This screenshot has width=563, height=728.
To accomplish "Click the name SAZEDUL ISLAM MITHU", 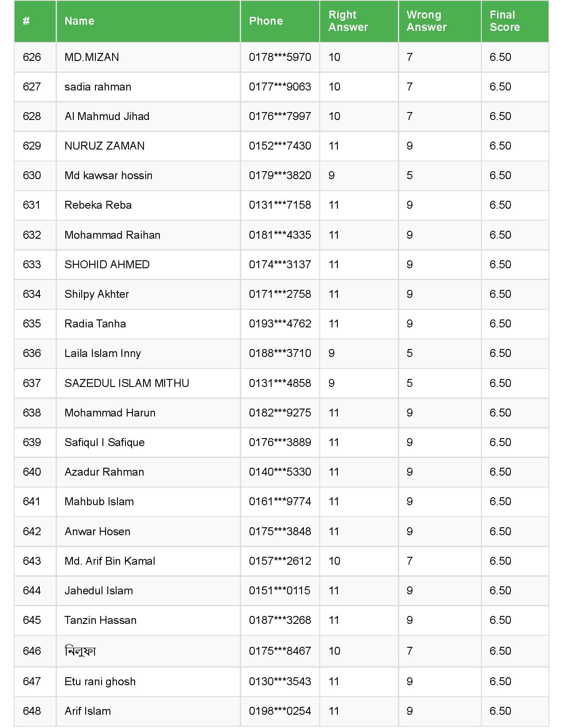I will pyautogui.click(x=127, y=383).
